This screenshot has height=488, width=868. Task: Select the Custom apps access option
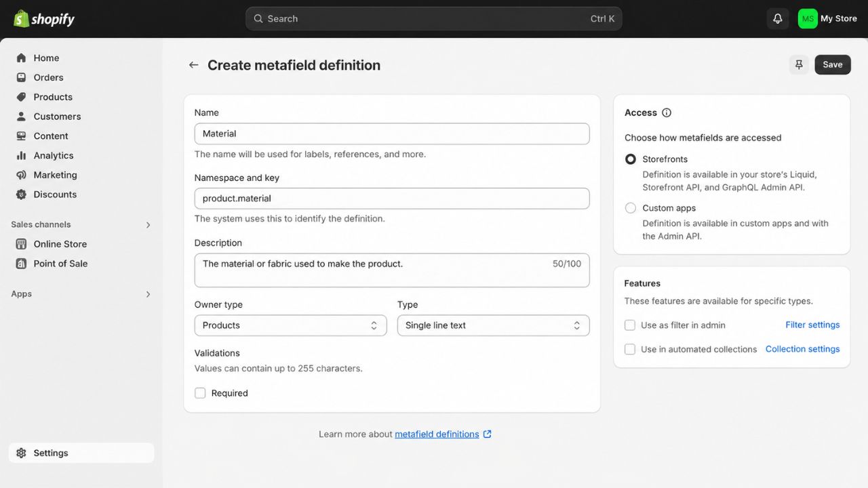tap(631, 208)
